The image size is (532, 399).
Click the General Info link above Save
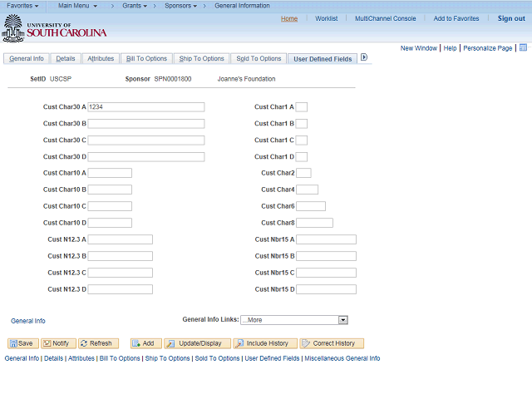28,321
